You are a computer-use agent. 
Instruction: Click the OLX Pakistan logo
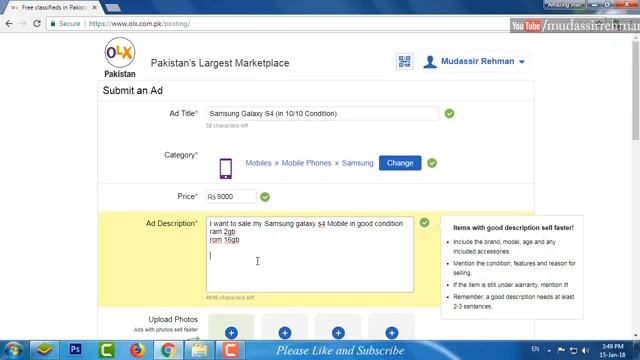(x=120, y=58)
